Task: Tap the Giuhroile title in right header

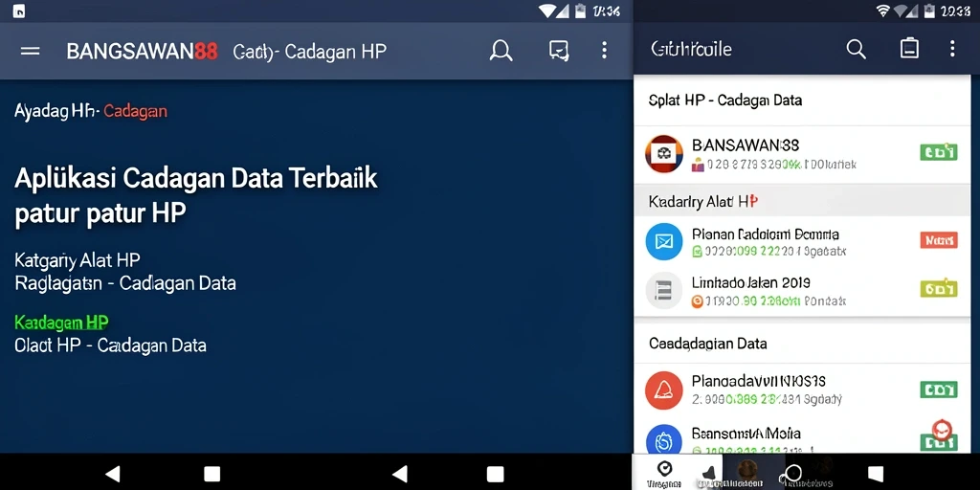Action: (x=691, y=50)
